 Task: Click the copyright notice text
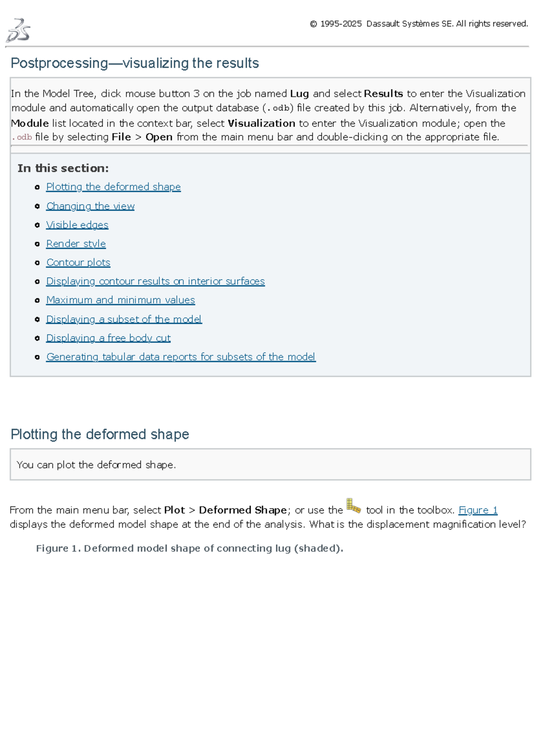419,24
